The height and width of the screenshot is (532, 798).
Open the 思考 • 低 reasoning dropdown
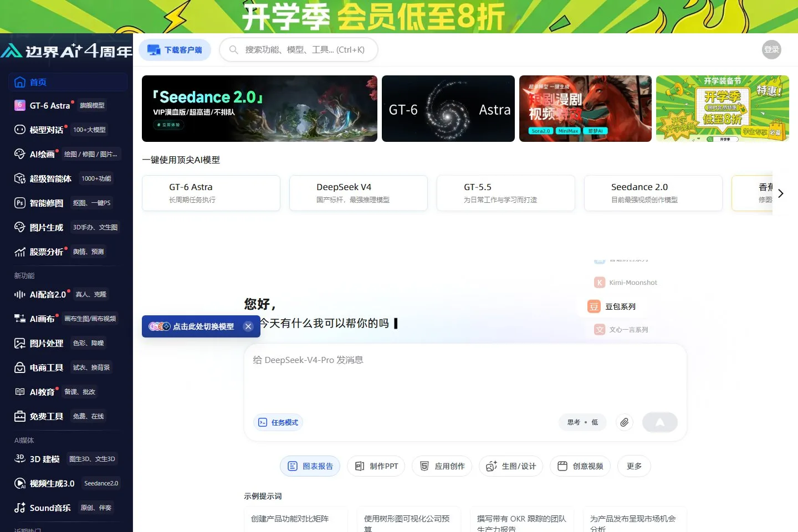point(582,422)
